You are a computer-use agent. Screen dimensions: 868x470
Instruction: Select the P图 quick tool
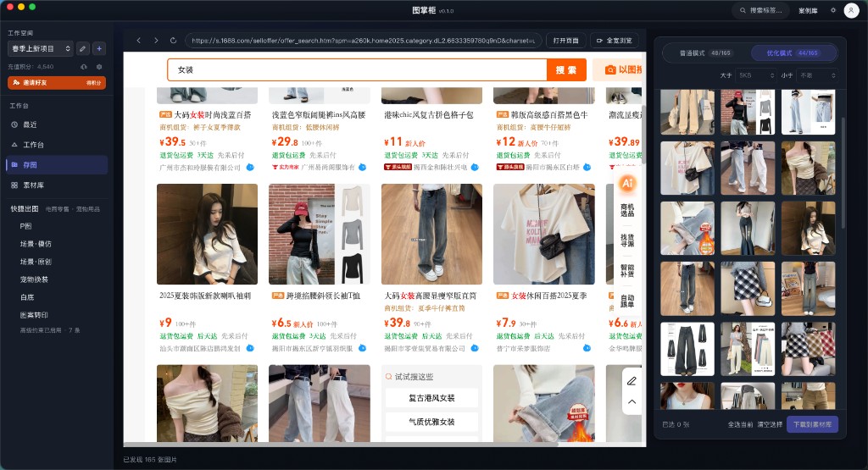tap(25, 226)
